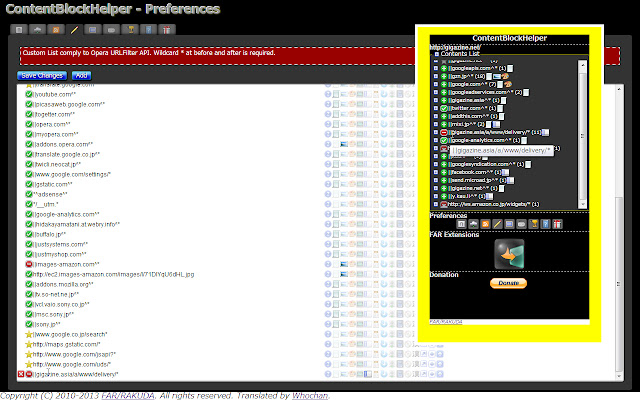
Task: Click the custom list scrollbar down arrow
Action: pyautogui.click(x=619, y=376)
